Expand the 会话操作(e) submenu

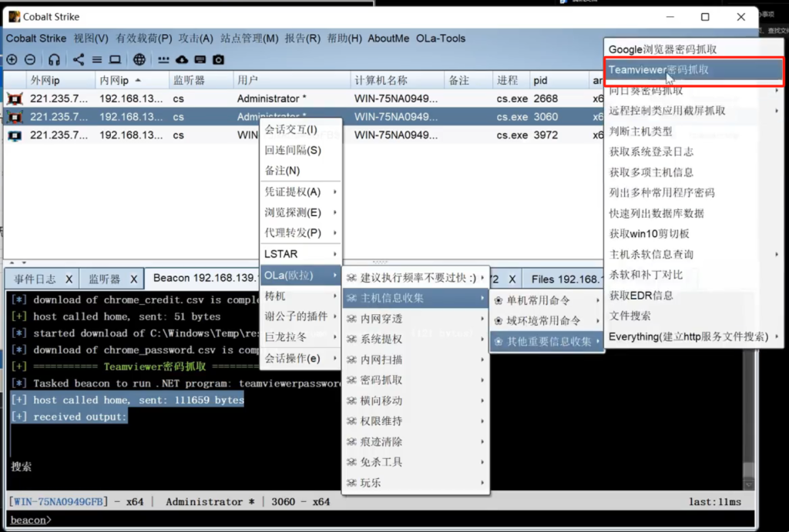coord(300,358)
